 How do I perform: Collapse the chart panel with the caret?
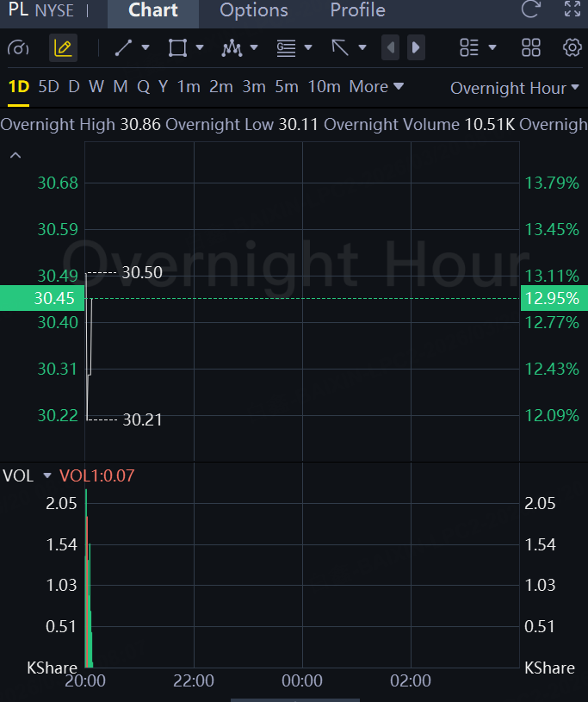click(x=15, y=156)
